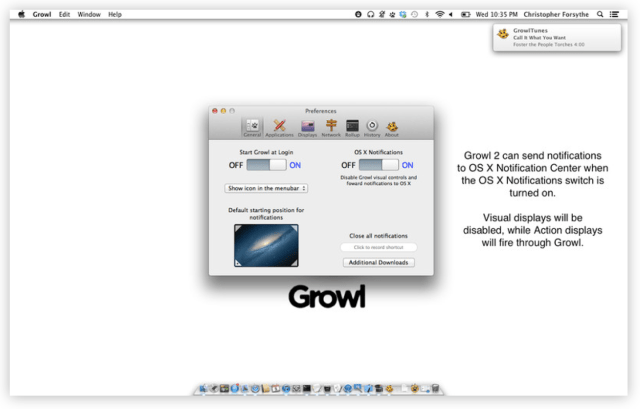Select bottom-right corner of notification position picker
The height and width of the screenshot is (409, 640).
[294, 263]
